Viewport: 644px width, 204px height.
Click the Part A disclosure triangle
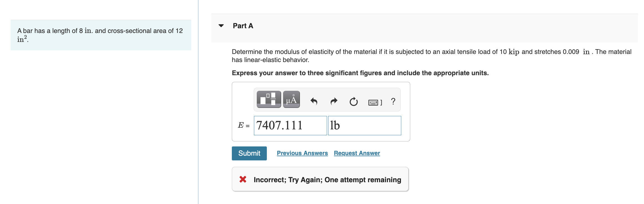tap(221, 26)
